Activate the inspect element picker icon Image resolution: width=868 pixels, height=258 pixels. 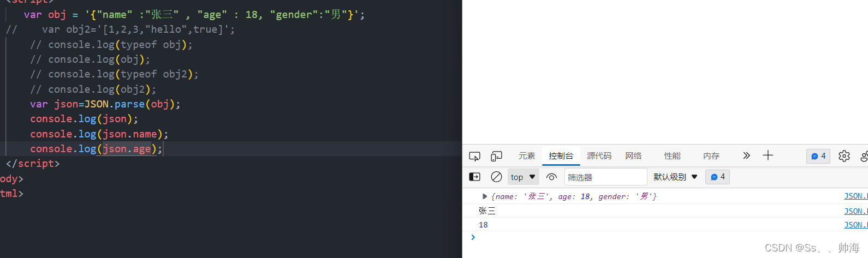click(x=474, y=156)
